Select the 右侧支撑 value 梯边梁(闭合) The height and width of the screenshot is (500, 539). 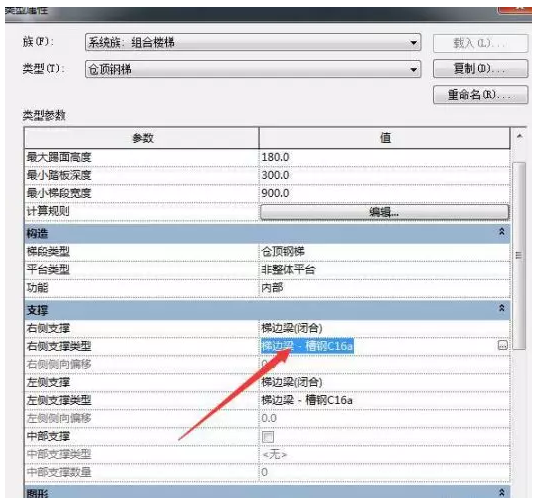tap(292, 328)
